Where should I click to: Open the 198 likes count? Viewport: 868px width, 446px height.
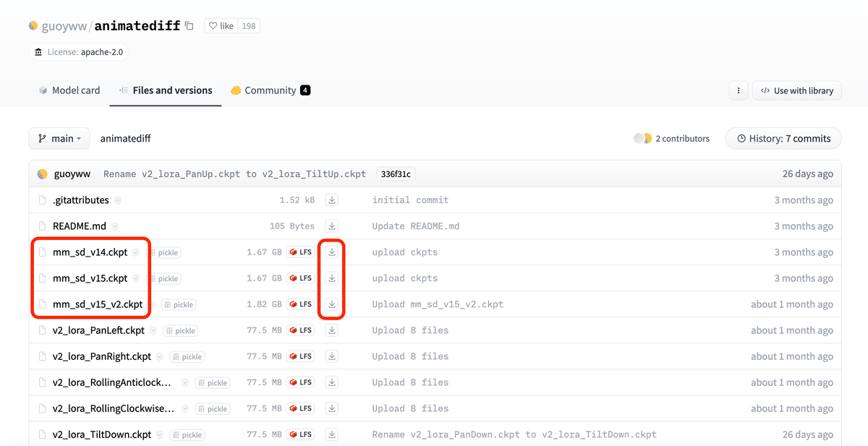(x=249, y=26)
